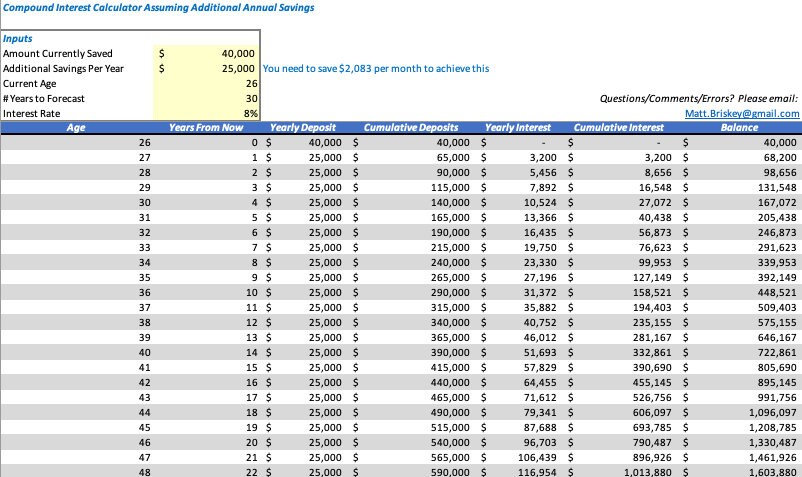Select yearly interest cell 57,829
Image resolution: width=802 pixels, height=477 pixels.
tap(540, 368)
